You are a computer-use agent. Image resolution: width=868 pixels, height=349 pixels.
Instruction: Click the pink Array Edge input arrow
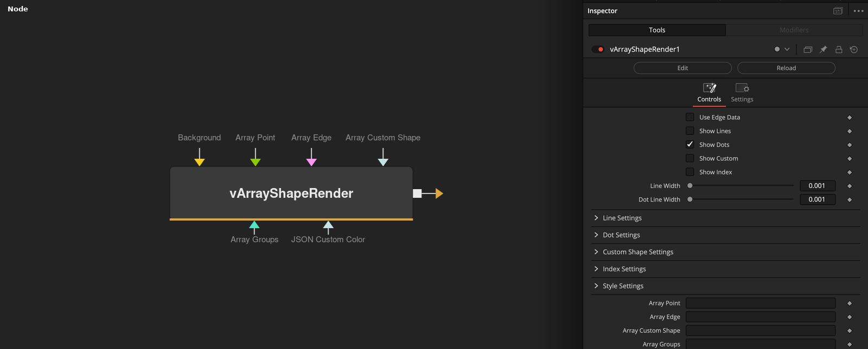(311, 162)
